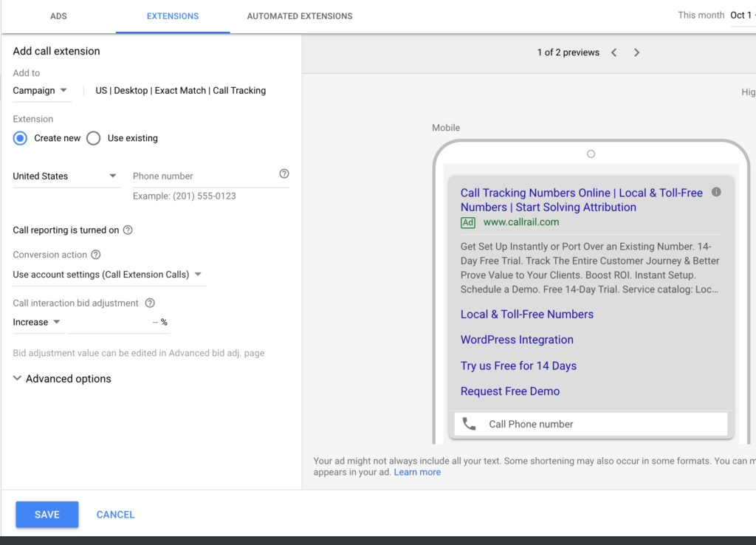
Task: Go to the previous ad preview
Action: pos(614,52)
